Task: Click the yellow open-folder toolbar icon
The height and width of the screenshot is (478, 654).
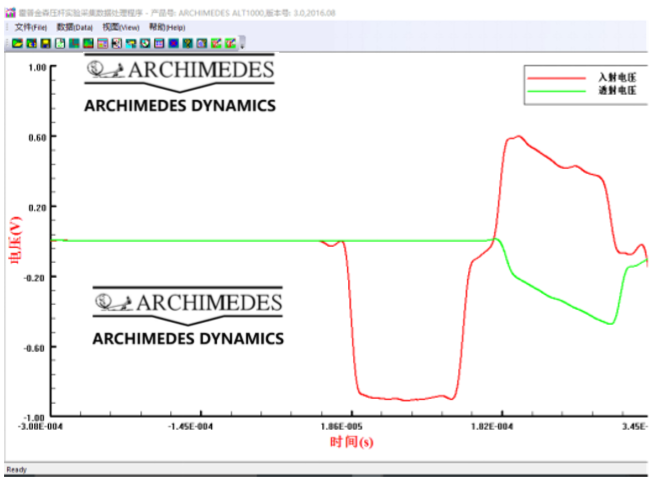Action: (x=18, y=43)
